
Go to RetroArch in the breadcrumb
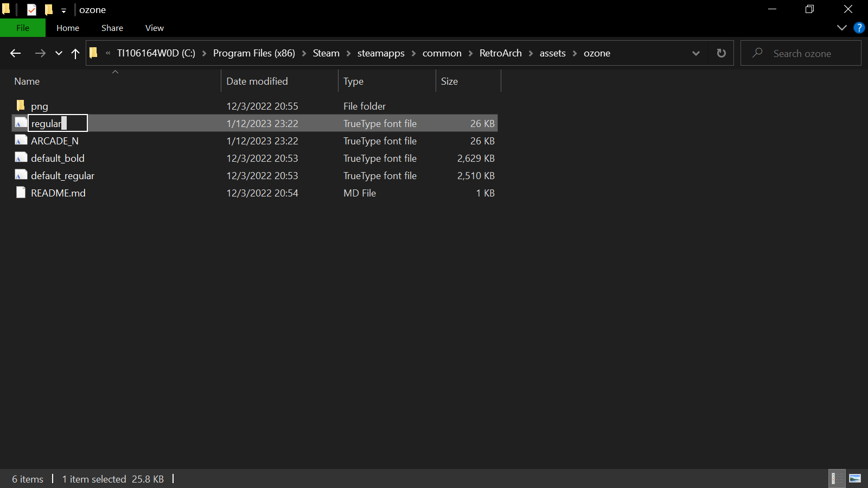click(501, 53)
